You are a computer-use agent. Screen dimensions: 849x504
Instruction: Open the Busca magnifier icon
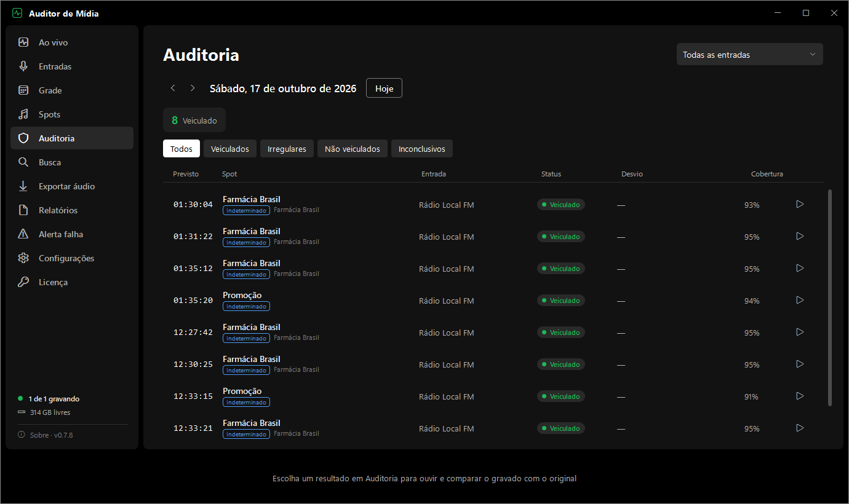[x=23, y=162]
